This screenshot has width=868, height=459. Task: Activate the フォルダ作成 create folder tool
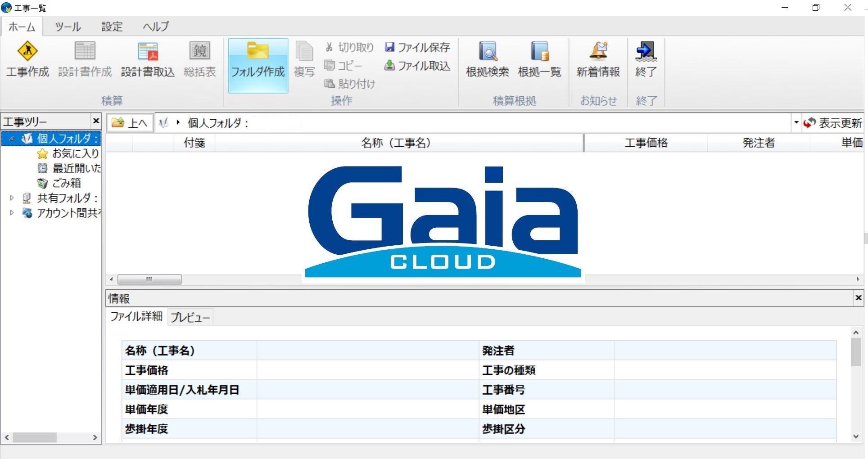point(258,63)
